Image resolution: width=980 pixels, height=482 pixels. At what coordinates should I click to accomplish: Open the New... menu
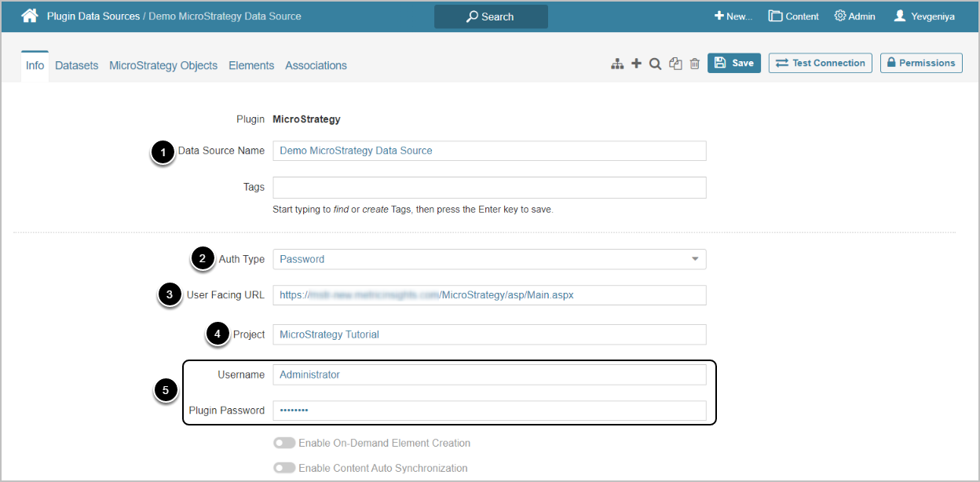click(733, 16)
